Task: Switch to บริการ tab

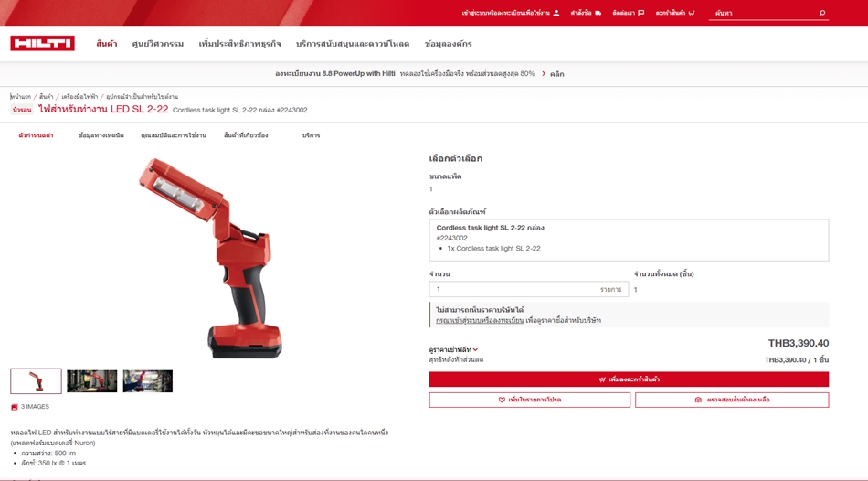Action: point(311,135)
